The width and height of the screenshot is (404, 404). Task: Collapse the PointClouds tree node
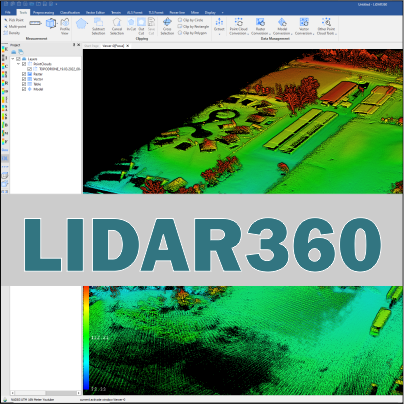pyautogui.click(x=19, y=64)
